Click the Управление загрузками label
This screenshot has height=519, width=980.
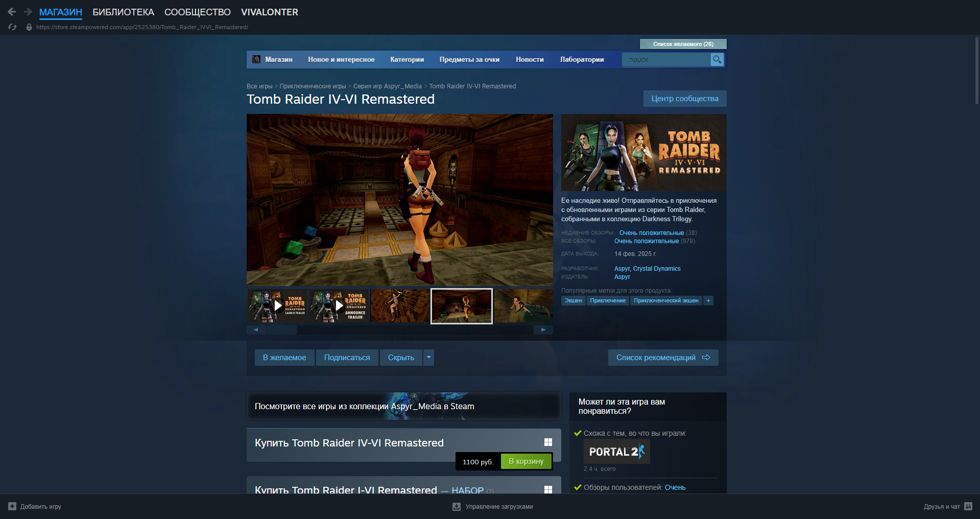[499, 507]
